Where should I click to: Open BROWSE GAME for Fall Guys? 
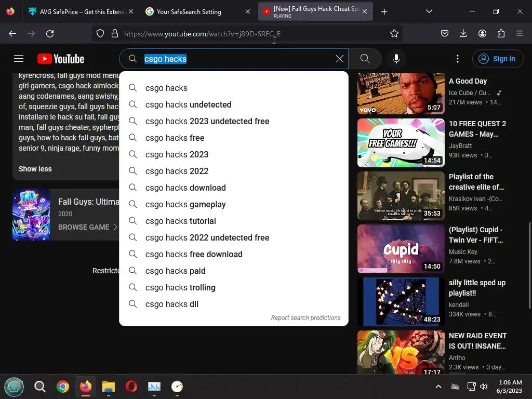(x=87, y=227)
